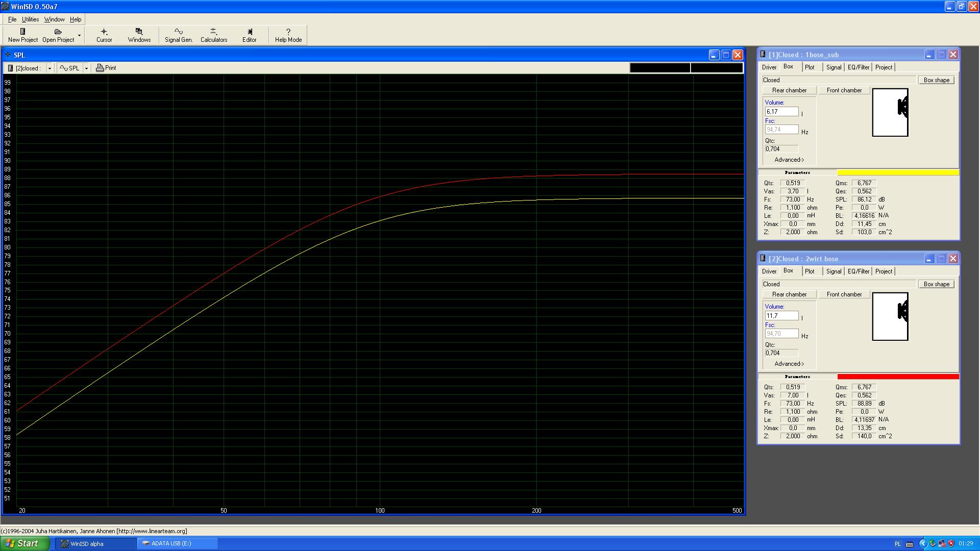
Task: Click the Open Project folder icon
Action: [x=58, y=32]
